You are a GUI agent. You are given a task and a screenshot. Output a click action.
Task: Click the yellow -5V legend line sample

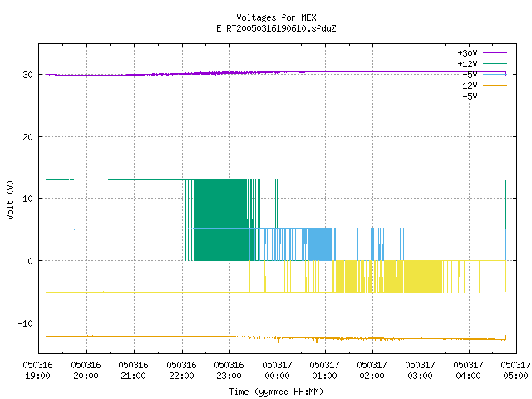[495, 96]
